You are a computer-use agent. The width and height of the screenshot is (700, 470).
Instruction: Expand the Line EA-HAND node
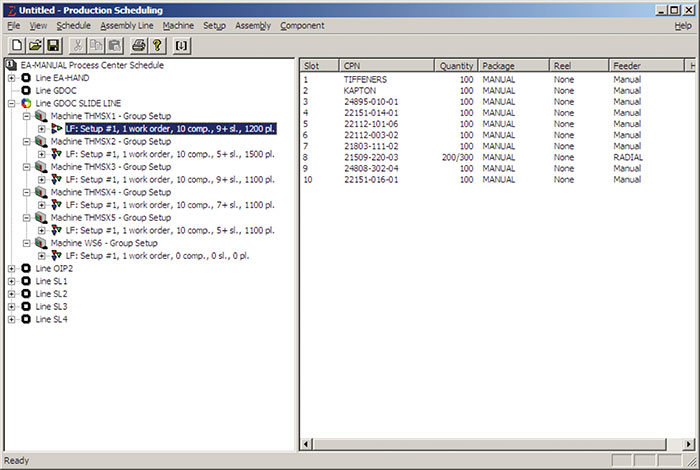[11, 78]
